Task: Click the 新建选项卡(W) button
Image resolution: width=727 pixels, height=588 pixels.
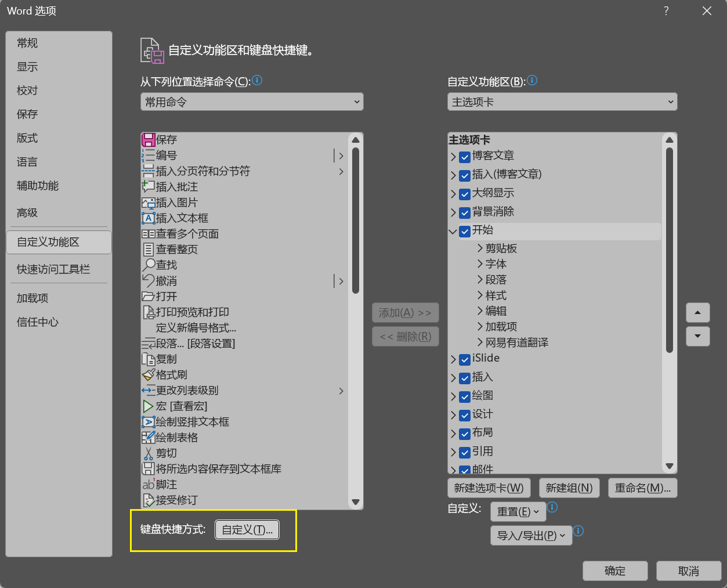Action: 489,488
